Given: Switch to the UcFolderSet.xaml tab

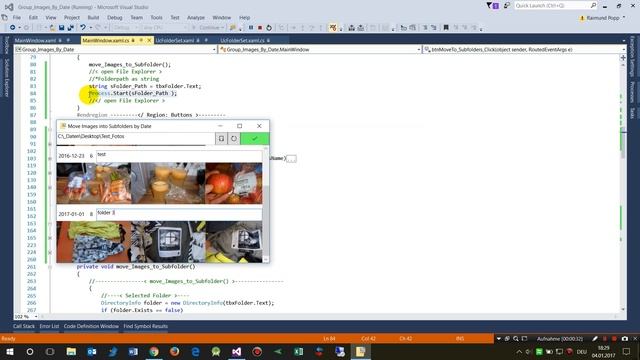Looking at the screenshot, I should click(175, 40).
